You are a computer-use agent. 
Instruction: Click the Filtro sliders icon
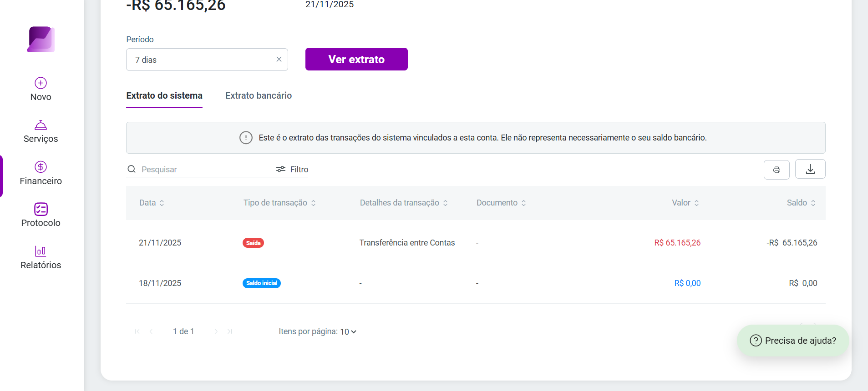(x=281, y=169)
